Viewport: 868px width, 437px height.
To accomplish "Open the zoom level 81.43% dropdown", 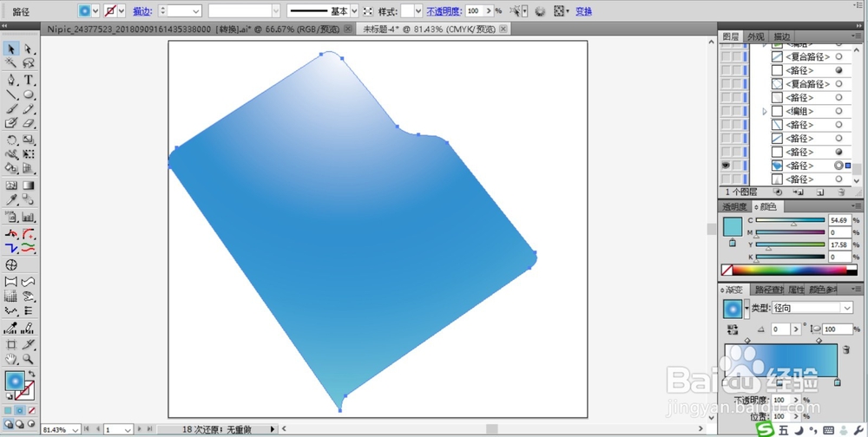I will click(75, 429).
